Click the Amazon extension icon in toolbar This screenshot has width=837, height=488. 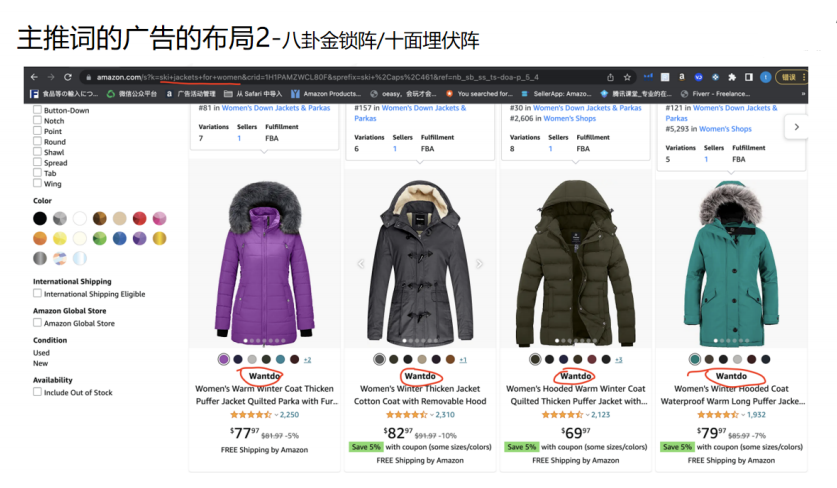click(x=682, y=77)
